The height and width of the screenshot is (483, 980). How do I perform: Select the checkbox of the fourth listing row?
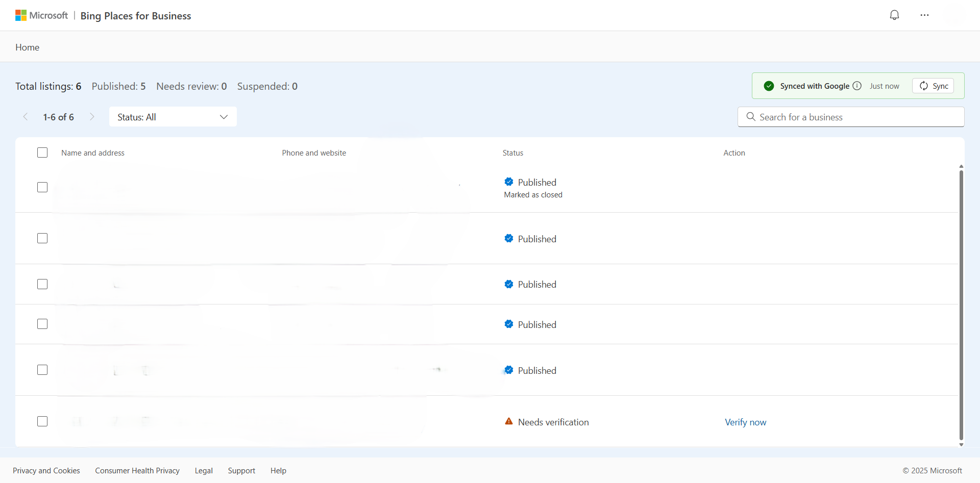[42, 324]
